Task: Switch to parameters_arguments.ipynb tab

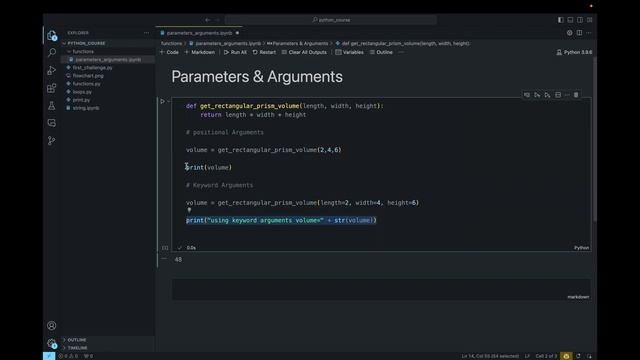Action: 199,33
